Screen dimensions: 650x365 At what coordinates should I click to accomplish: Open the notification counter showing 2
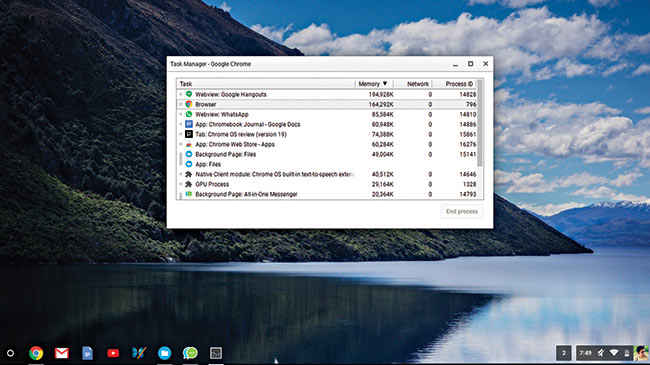(x=563, y=353)
